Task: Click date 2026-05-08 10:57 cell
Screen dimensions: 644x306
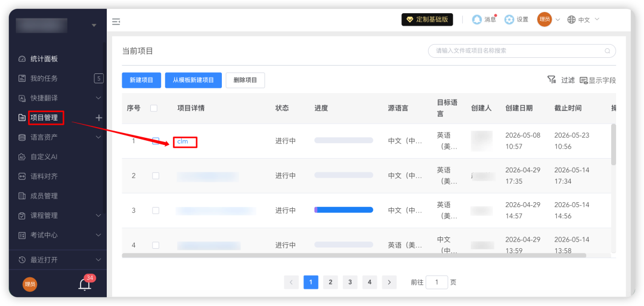Action: click(x=523, y=141)
